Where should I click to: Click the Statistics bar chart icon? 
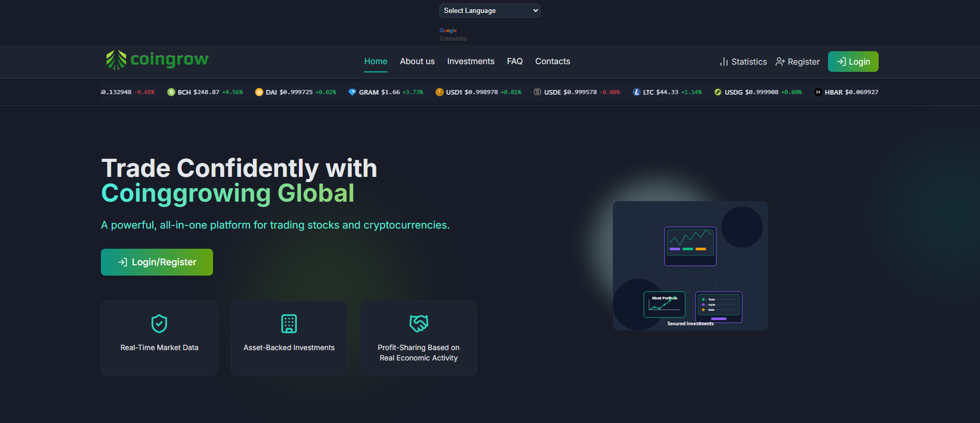[724, 62]
